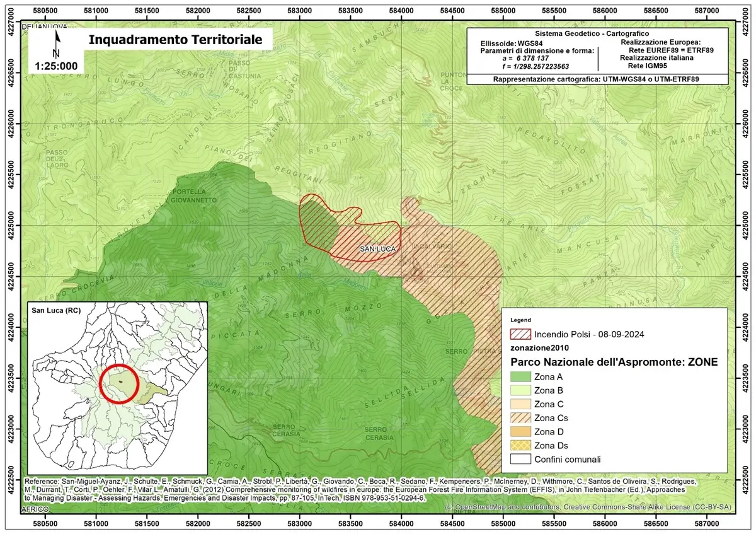Image resolution: width=756 pixels, height=534 pixels.
Task: Click the Sistema Geodetico - Cartografico header
Action: pos(592,33)
